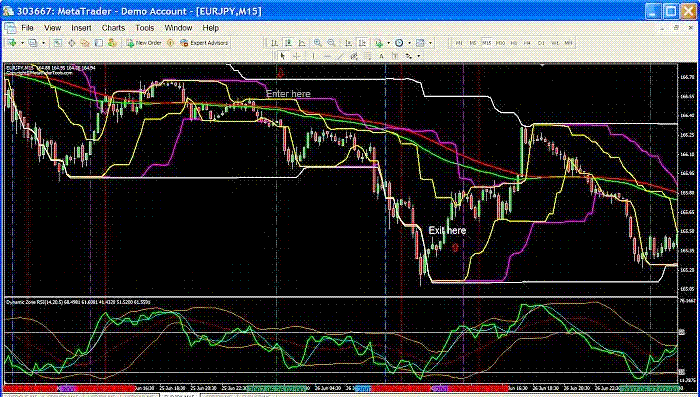Select the Arrows objects tool
The width and height of the screenshot is (700, 397).
coord(408,56)
